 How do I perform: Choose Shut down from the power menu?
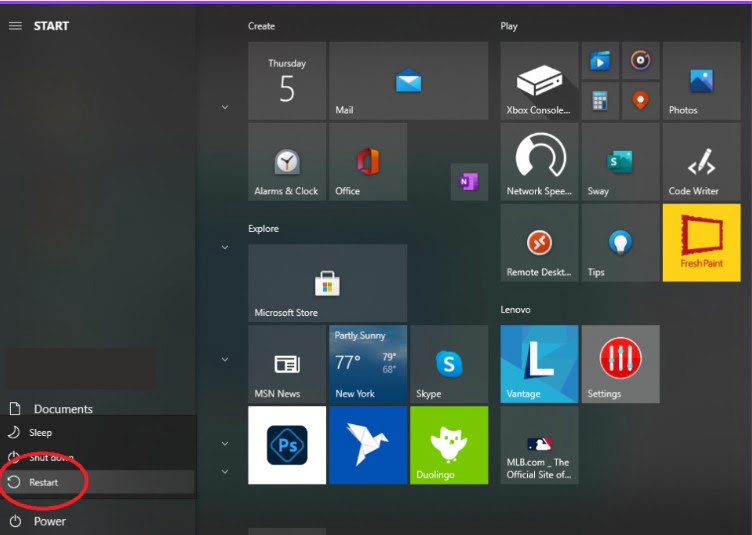point(98,457)
